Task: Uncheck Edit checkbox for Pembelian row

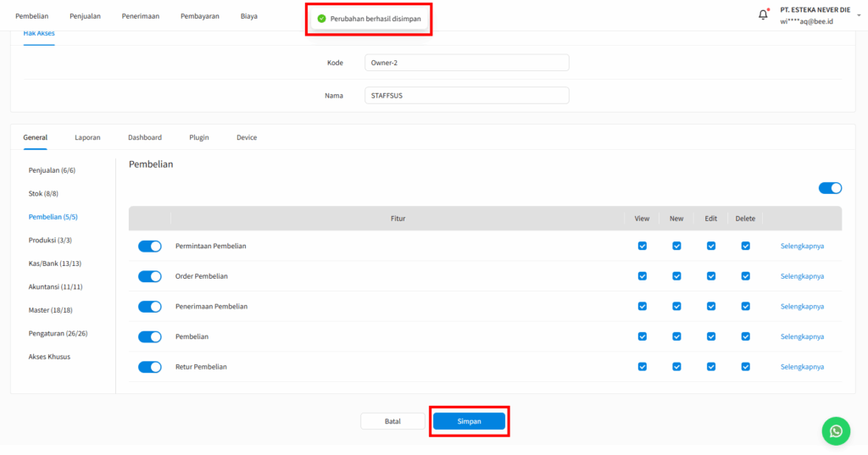Action: coord(710,336)
